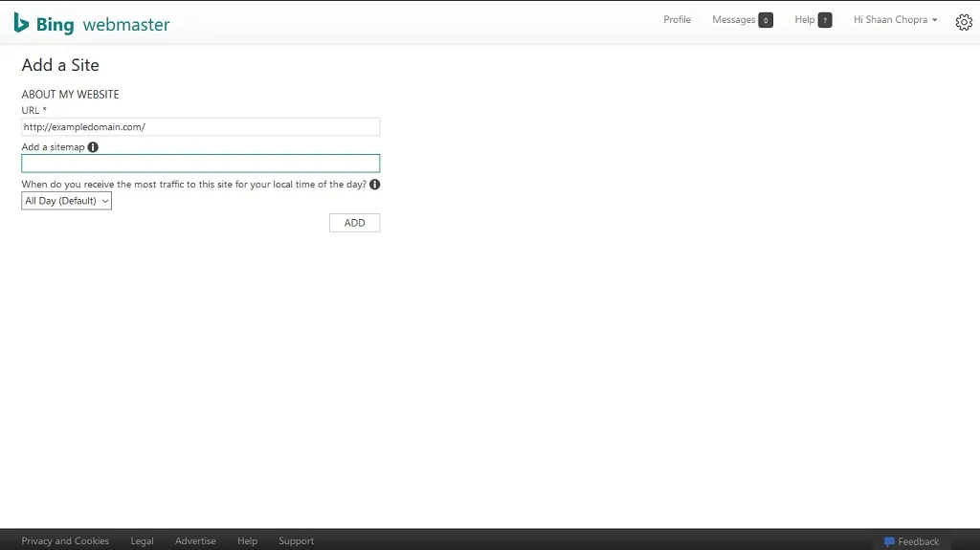Click the URL input field
Viewport: 980px width, 550px height.
(x=201, y=127)
